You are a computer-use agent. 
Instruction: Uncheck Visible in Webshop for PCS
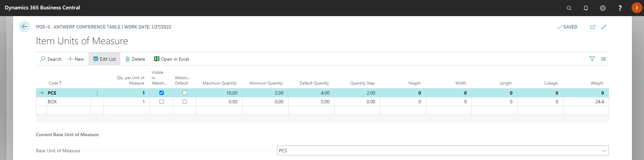tap(161, 93)
